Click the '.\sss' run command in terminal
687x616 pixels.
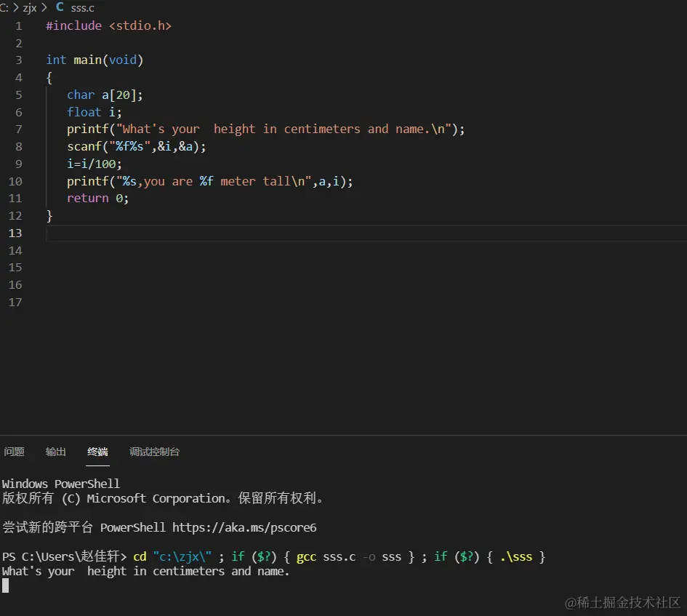(516, 557)
